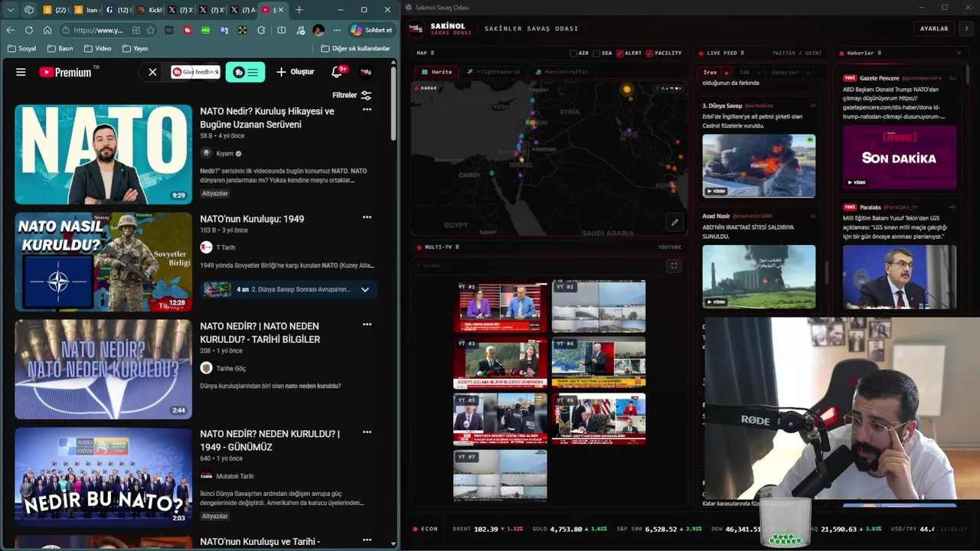Click the translate extension icon in the toolbar
This screenshot has height=551, width=980.
click(224, 30)
